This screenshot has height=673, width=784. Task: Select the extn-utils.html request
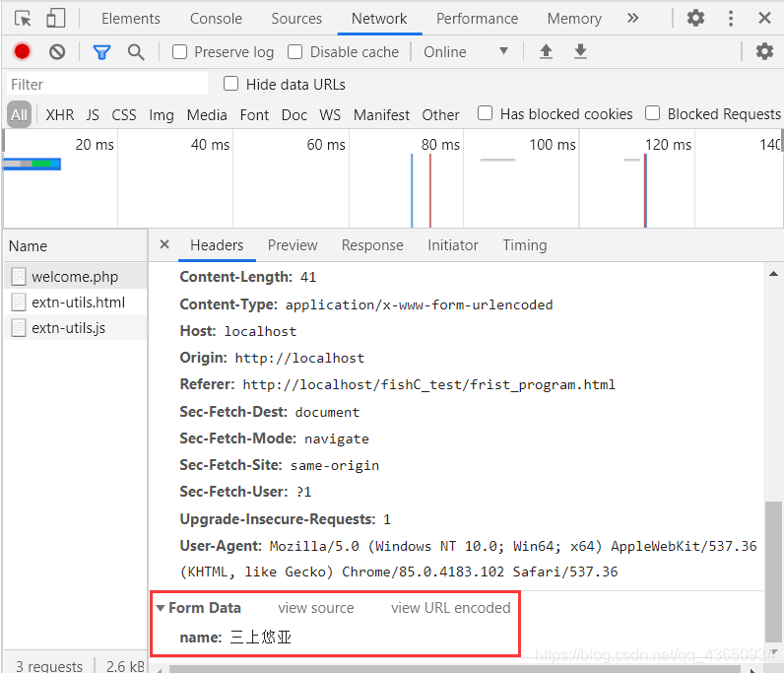[76, 302]
